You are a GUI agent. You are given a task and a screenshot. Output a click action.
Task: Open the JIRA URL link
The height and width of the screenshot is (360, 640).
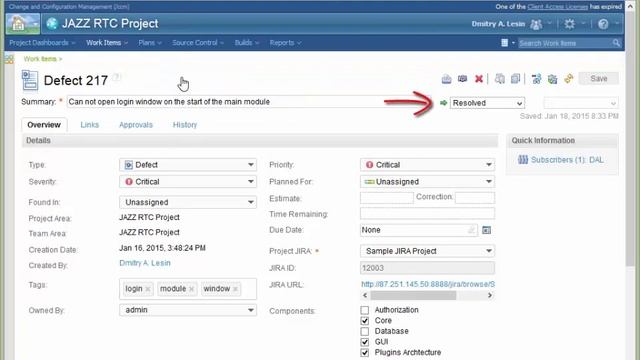428,284
